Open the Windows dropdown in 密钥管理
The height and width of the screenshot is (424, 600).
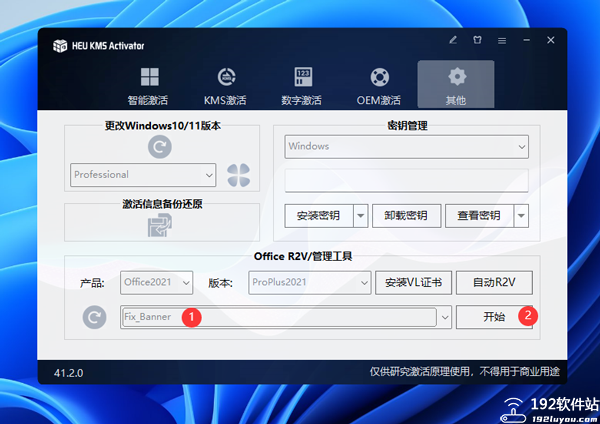click(521, 147)
